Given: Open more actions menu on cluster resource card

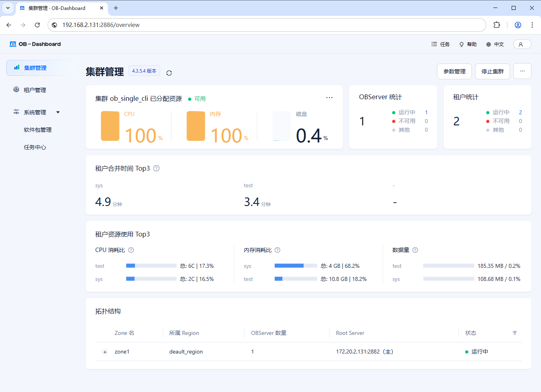Looking at the screenshot, I should pyautogui.click(x=329, y=98).
